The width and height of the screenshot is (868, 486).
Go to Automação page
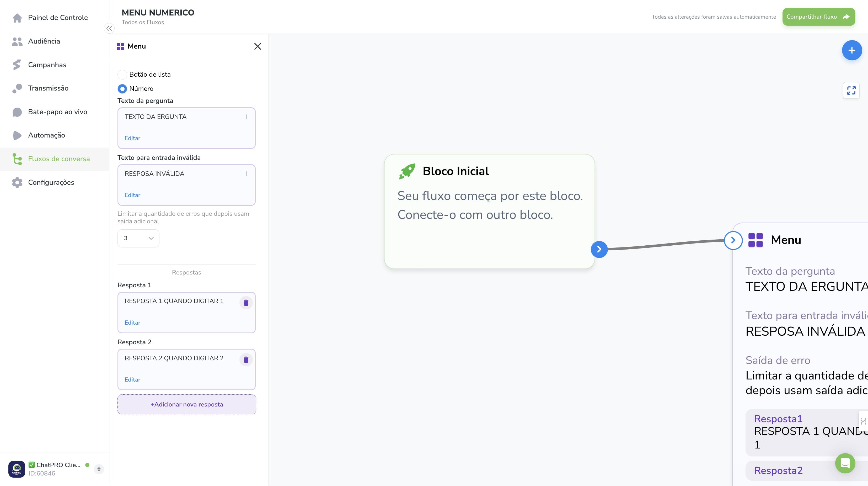[46, 135]
